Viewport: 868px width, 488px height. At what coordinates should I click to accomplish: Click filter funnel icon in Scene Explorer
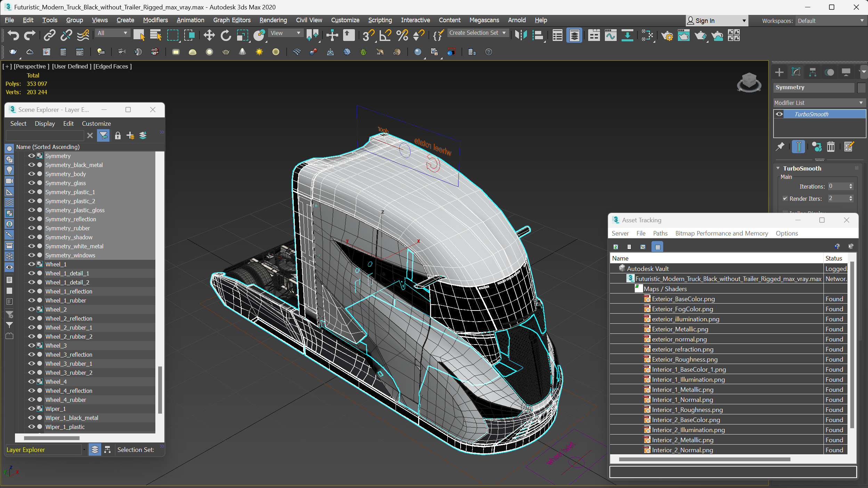pyautogui.click(x=103, y=135)
